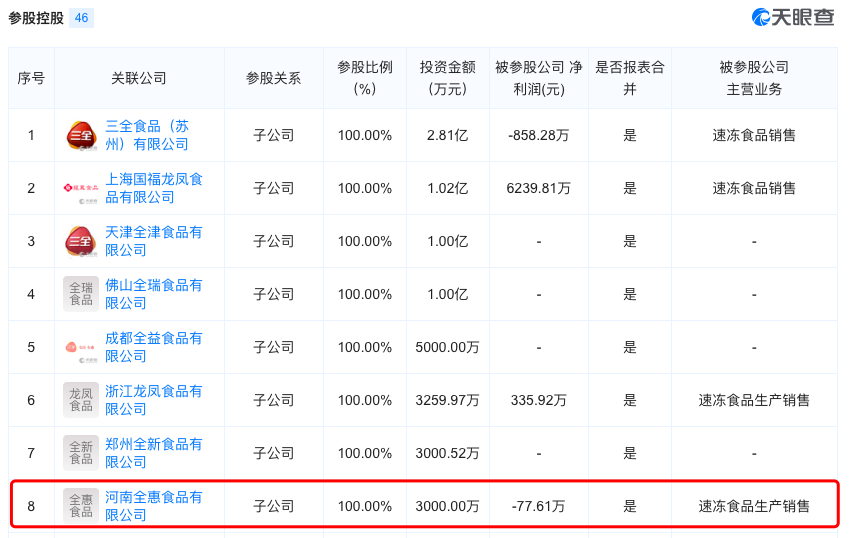Click 速冻食品销售 in the 三全食品（苏州） row

tap(754, 135)
